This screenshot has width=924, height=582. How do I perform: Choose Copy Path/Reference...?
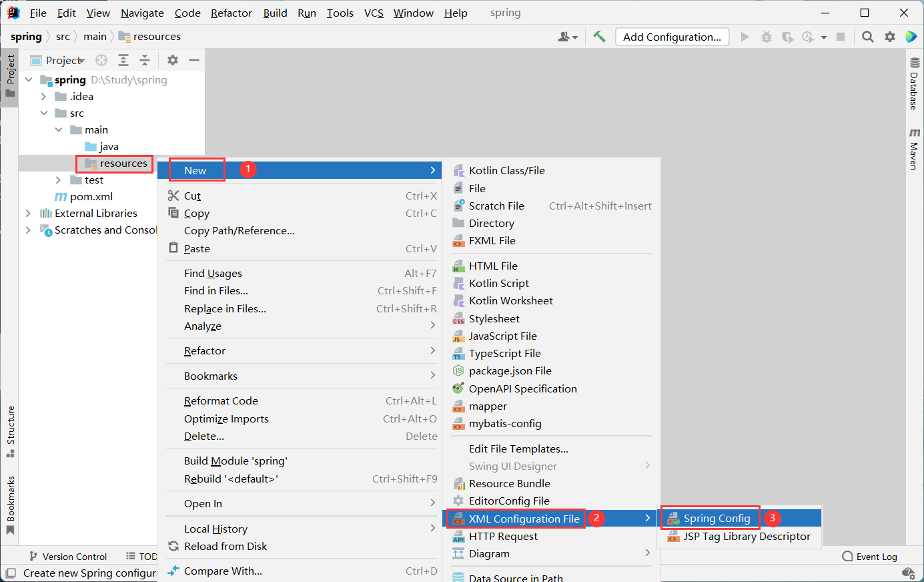tap(300, 230)
